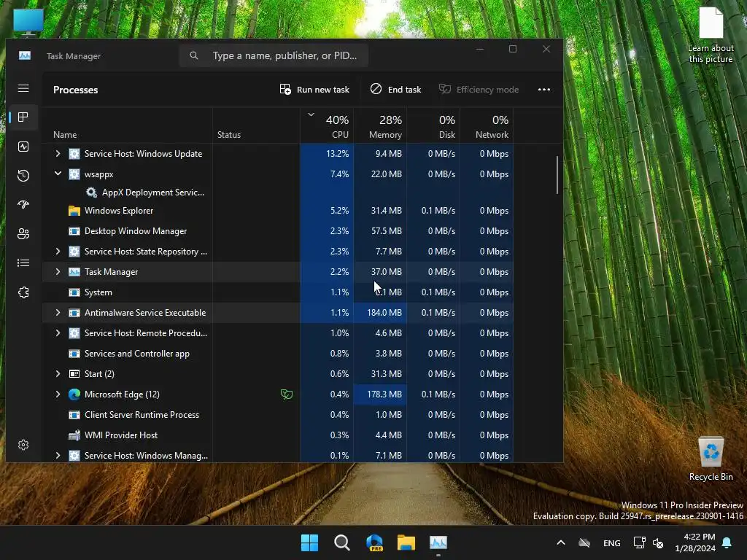Image resolution: width=747 pixels, height=560 pixels.
Task: Expand the Task Manager process row
Action: point(58,271)
